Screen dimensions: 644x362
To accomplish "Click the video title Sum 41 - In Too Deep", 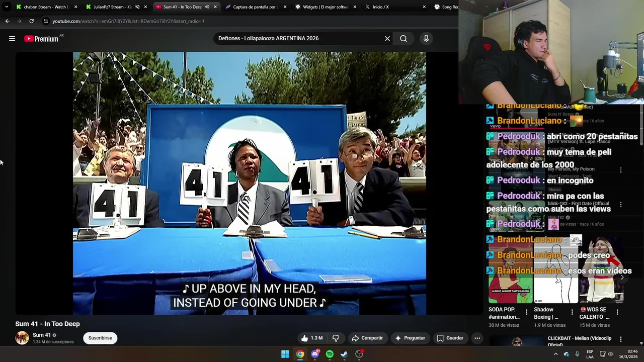I will click(47, 324).
